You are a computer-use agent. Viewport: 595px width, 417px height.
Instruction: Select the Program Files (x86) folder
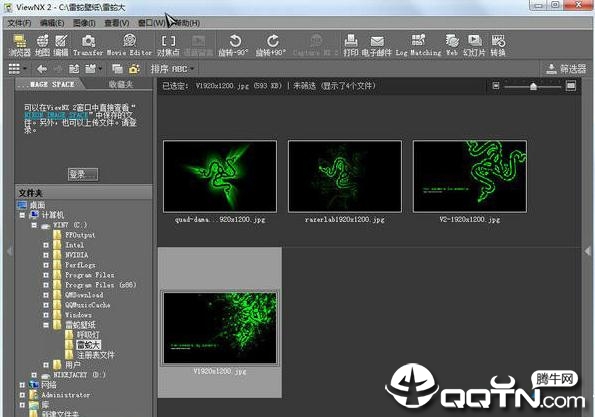[95, 285]
